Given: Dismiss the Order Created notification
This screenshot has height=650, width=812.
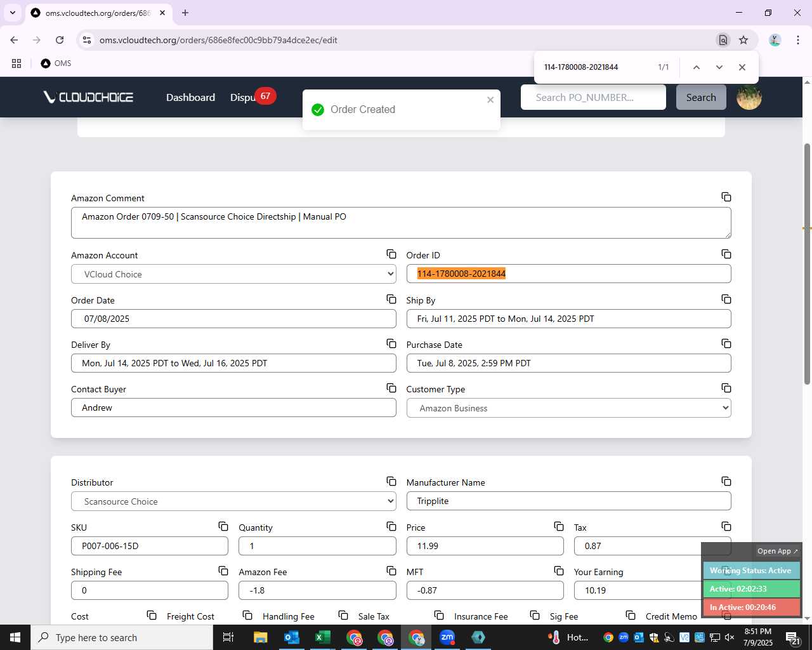Looking at the screenshot, I should pyautogui.click(x=490, y=100).
